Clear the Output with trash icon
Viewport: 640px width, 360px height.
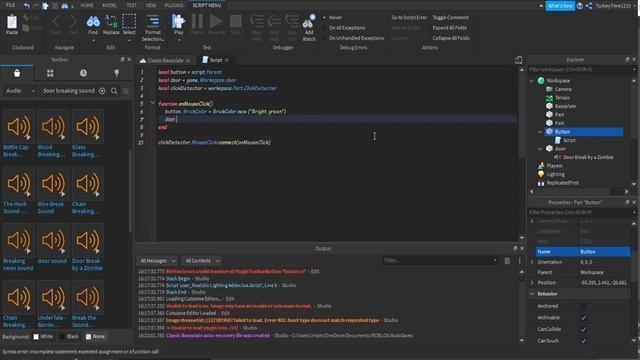click(507, 260)
